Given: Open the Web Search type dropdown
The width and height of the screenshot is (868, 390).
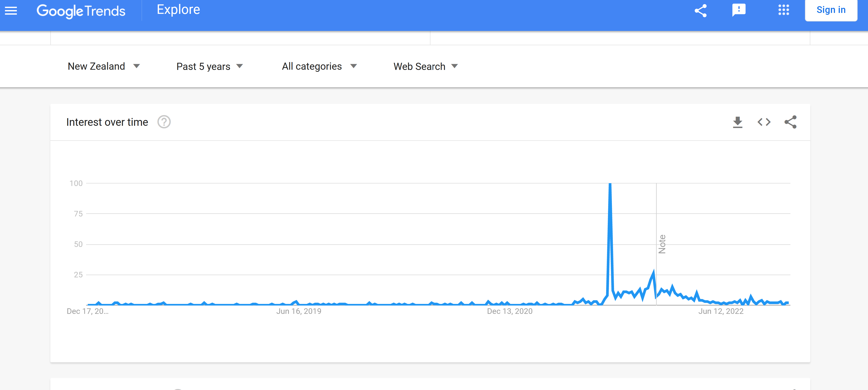Looking at the screenshot, I should 426,66.
